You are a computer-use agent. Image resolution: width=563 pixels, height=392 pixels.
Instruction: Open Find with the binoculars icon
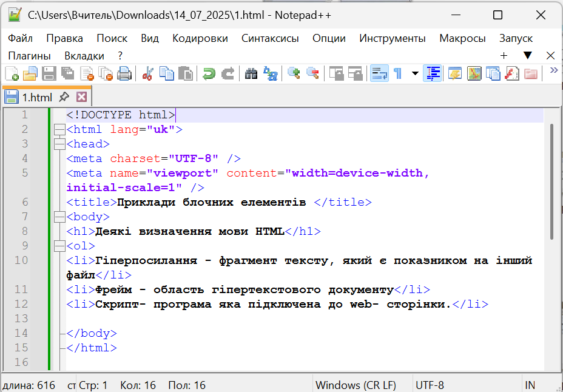(251, 74)
